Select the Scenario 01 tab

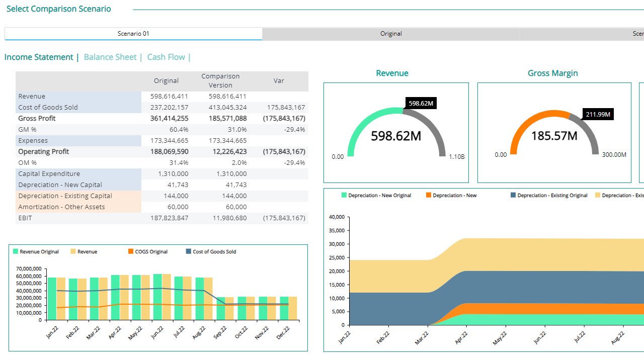(x=133, y=34)
